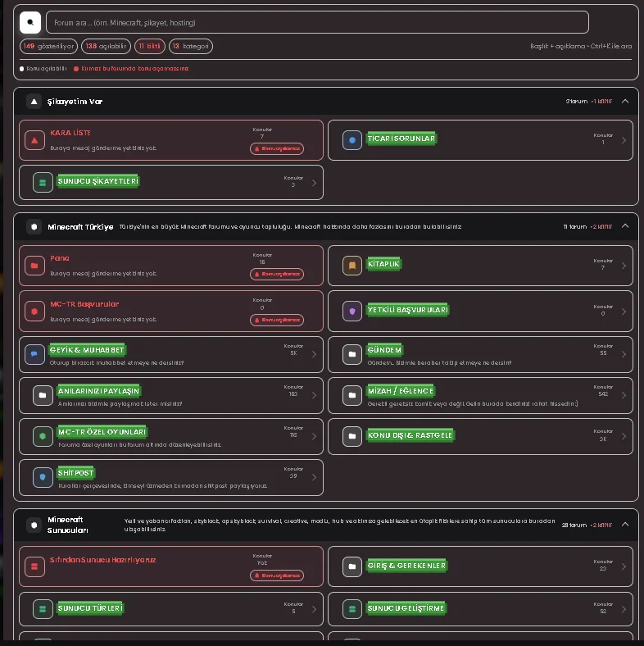Click the GİRİŞ & GEREKENLER folder icon

(352, 567)
